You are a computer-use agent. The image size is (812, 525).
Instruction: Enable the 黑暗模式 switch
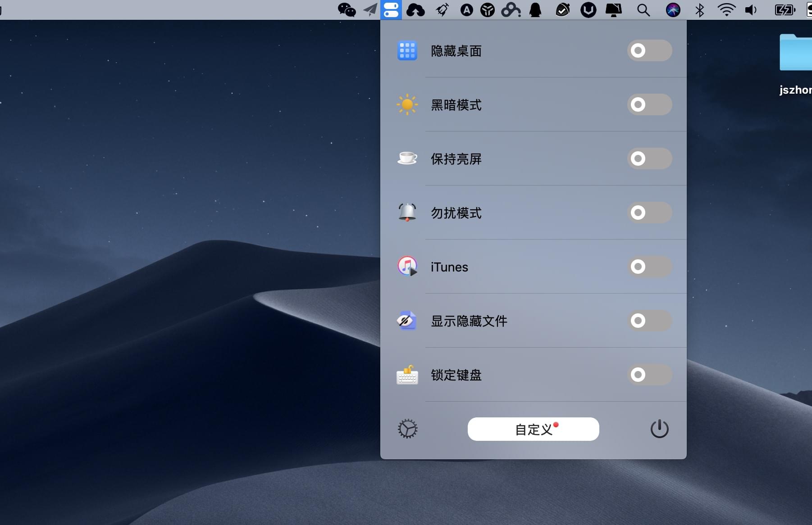point(649,104)
